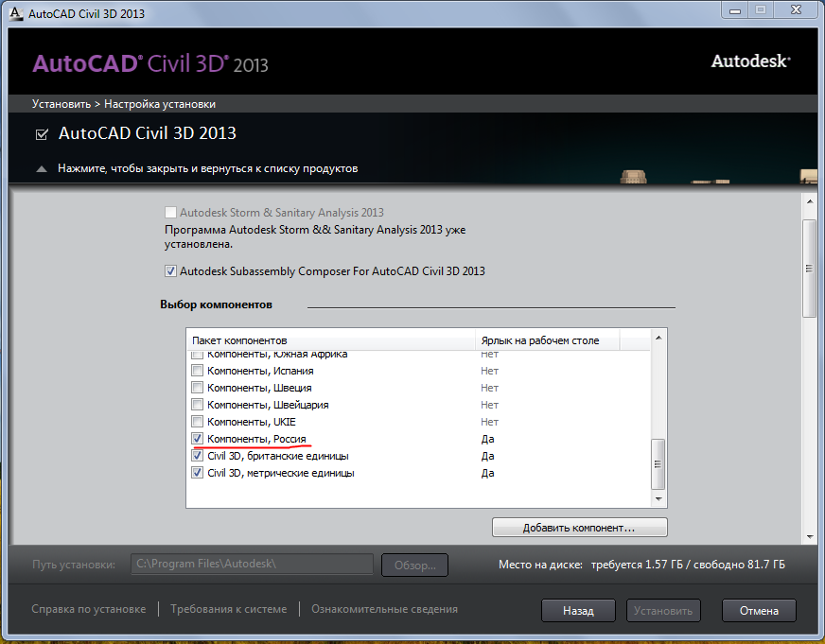Select the Civil 3D, метрические единицы row text
This screenshot has width=825, height=644.
tap(281, 473)
